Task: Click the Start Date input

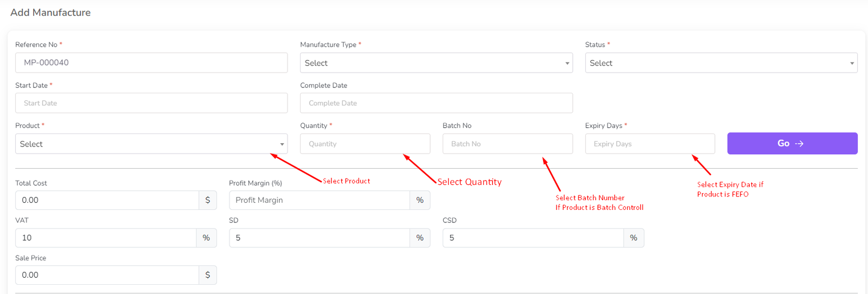Action: tap(151, 103)
